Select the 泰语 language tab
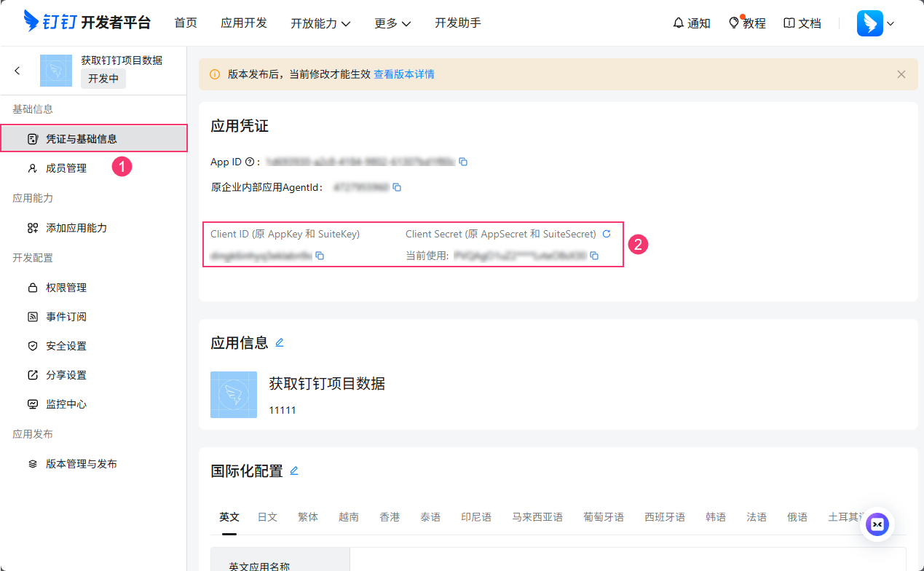The image size is (924, 571). (x=430, y=517)
